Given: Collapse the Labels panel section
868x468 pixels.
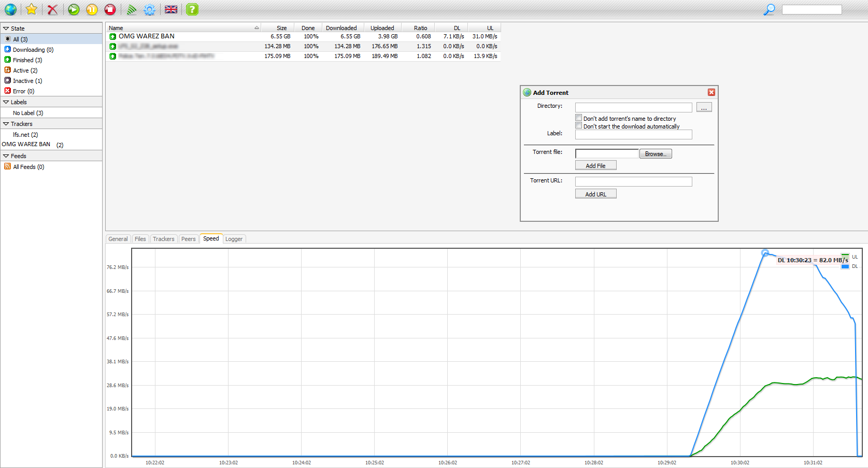Looking at the screenshot, I should point(6,102).
